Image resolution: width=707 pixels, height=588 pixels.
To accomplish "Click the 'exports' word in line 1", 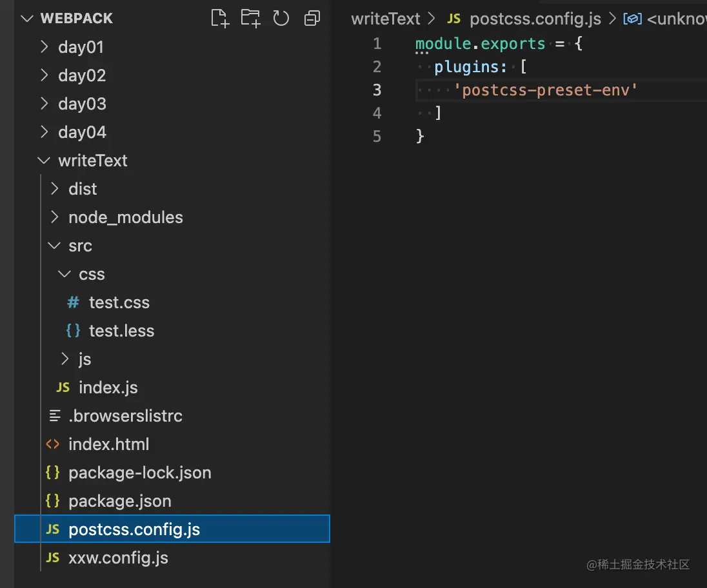I will click(x=513, y=44).
